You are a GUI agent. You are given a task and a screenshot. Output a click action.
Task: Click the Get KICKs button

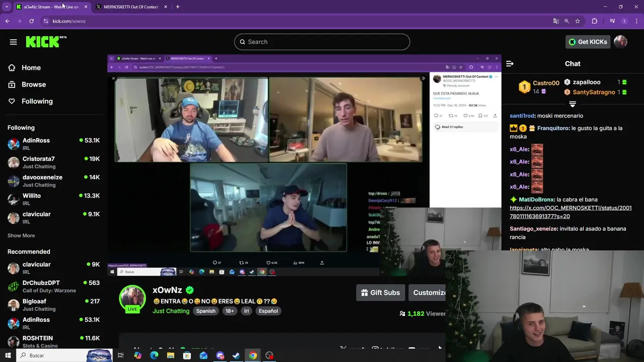588,42
